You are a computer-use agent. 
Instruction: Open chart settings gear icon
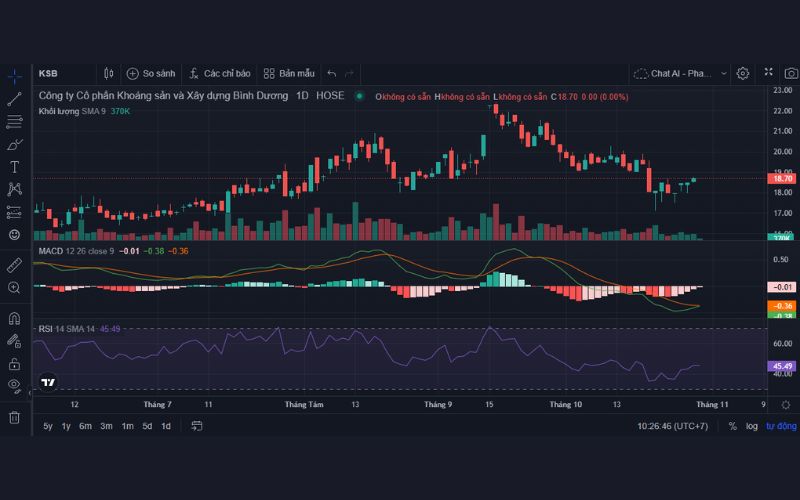[x=742, y=73]
